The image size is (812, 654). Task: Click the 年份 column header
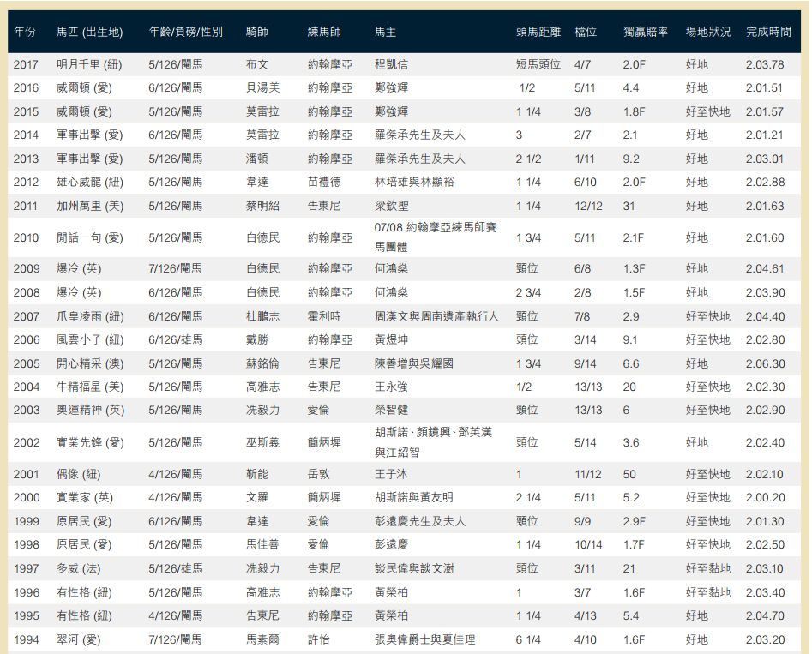pos(25,32)
